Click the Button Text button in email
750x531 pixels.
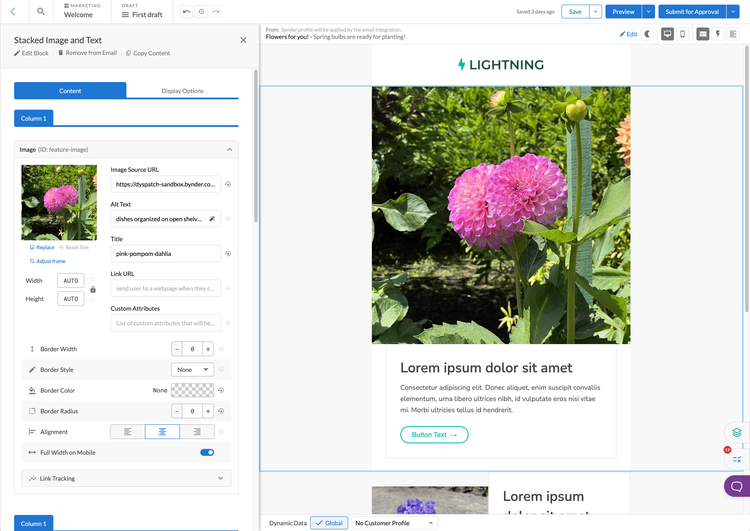(x=434, y=435)
